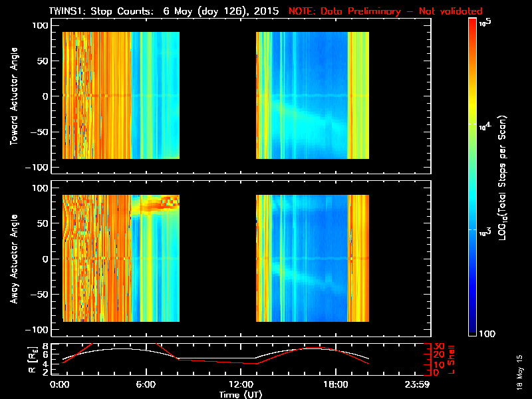Click the 18:00 time axis label

pyautogui.click(x=336, y=384)
